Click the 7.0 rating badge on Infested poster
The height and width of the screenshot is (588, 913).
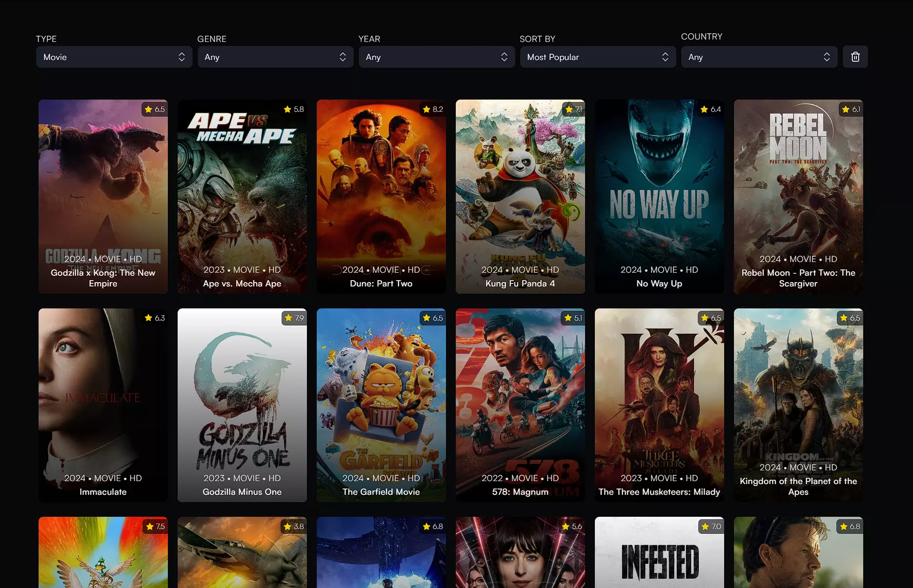pos(710,527)
